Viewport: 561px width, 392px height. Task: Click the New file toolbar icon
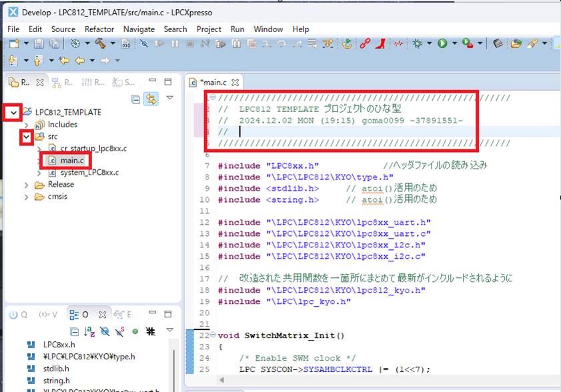tap(13, 44)
